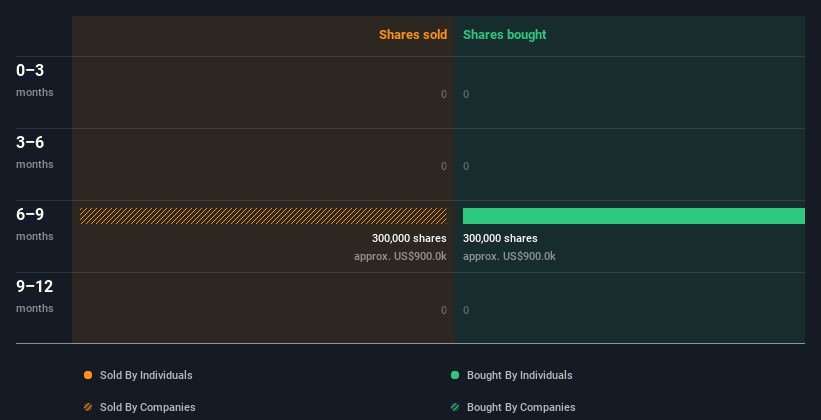Click sold value 0 in 9–12 months row

pyautogui.click(x=444, y=311)
